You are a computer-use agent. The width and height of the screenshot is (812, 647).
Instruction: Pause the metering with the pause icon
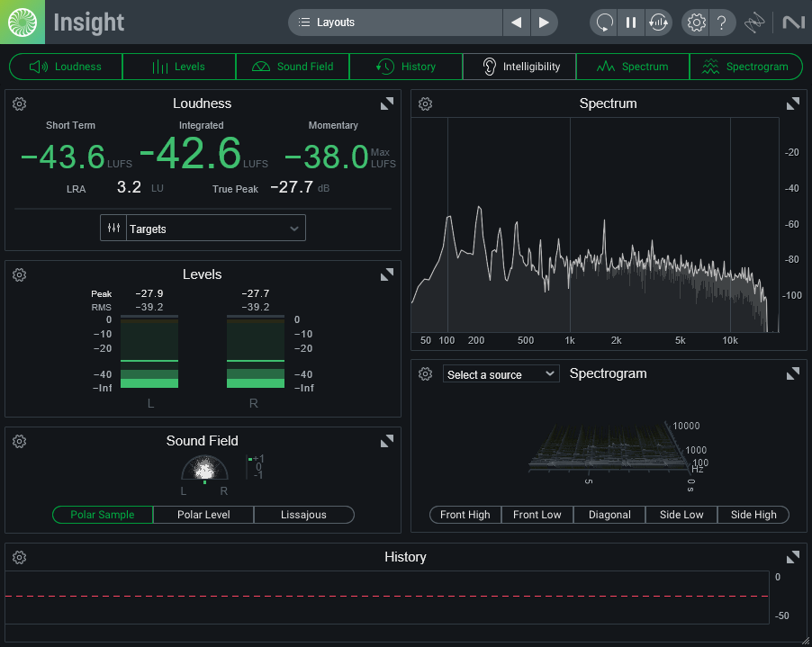click(631, 22)
